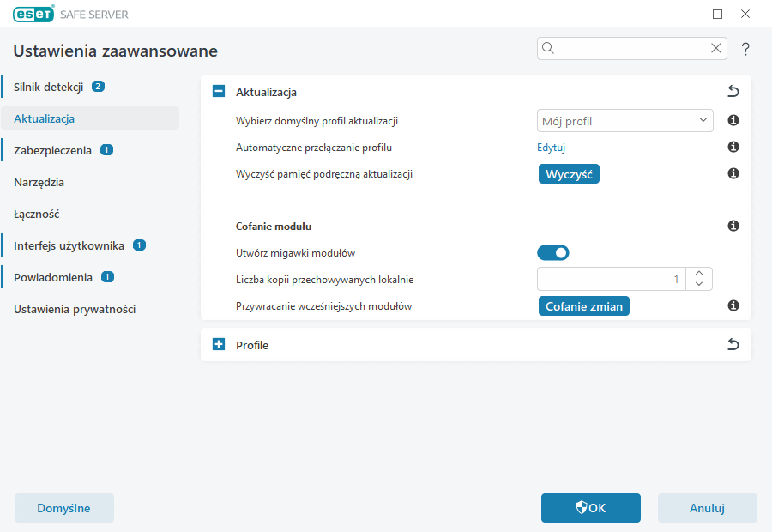Clear the search field with the X icon
The image size is (772, 532).
tap(716, 48)
